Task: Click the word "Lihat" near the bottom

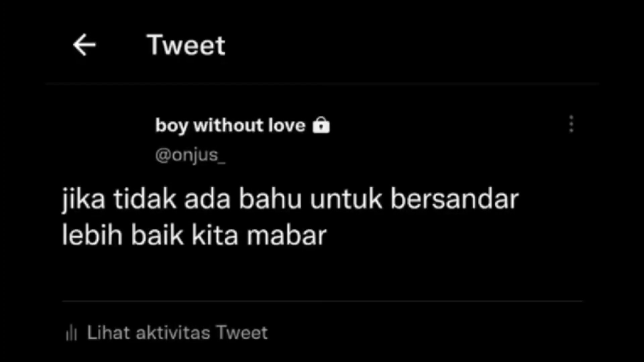Action: (x=108, y=333)
